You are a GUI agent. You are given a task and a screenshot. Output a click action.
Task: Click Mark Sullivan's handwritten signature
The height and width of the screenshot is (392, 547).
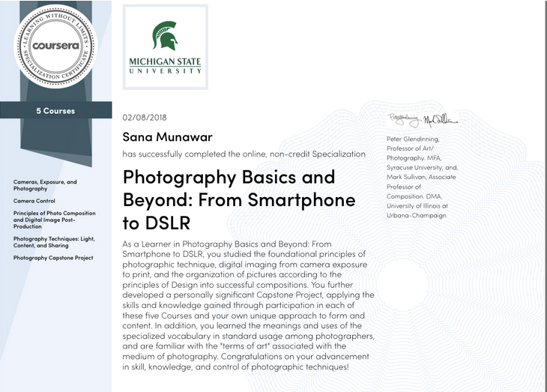point(440,119)
